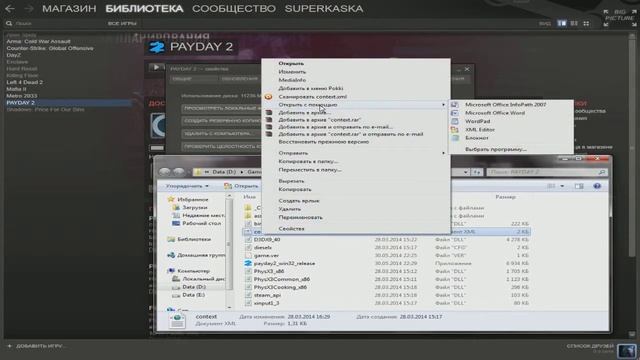Choose Переместить в папку...
The height and width of the screenshot is (360, 640).
[x=310, y=170]
